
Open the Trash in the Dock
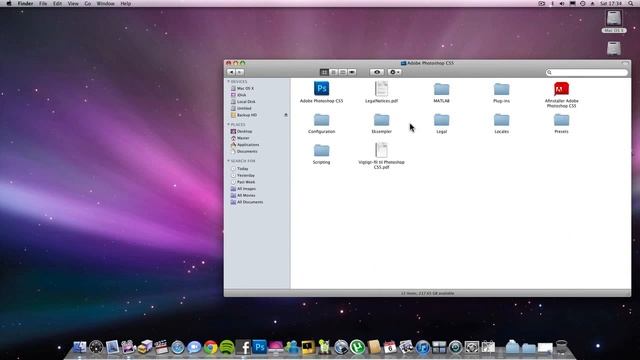coord(562,347)
